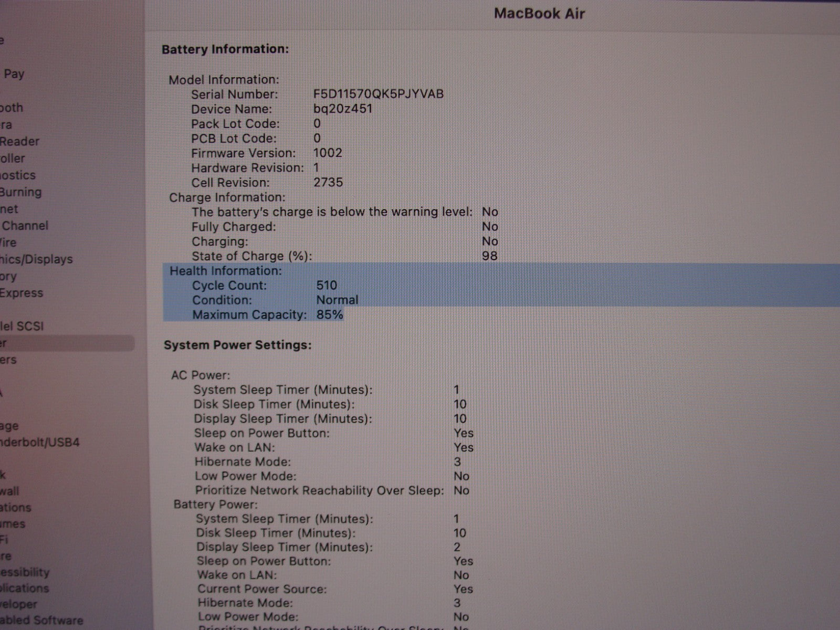Image resolution: width=840 pixels, height=630 pixels.
Task: Open Thunderbolt/USB4 sidebar entry
Action: pyautogui.click(x=39, y=443)
